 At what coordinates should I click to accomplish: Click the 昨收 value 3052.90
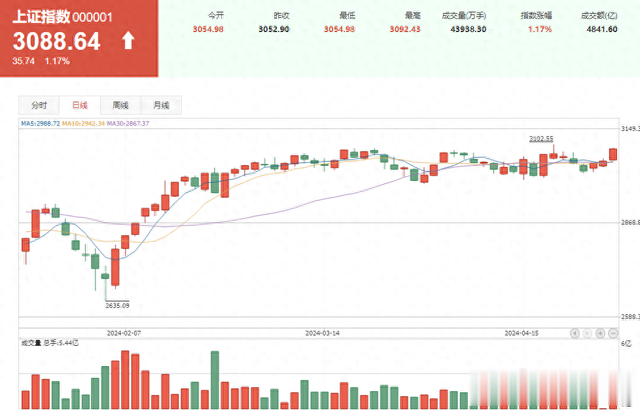274,29
